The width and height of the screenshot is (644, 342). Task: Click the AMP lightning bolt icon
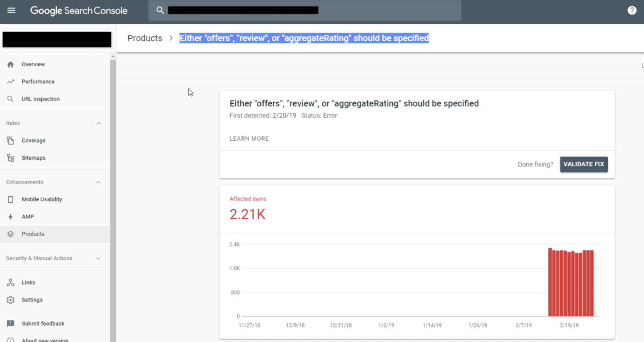(11, 217)
